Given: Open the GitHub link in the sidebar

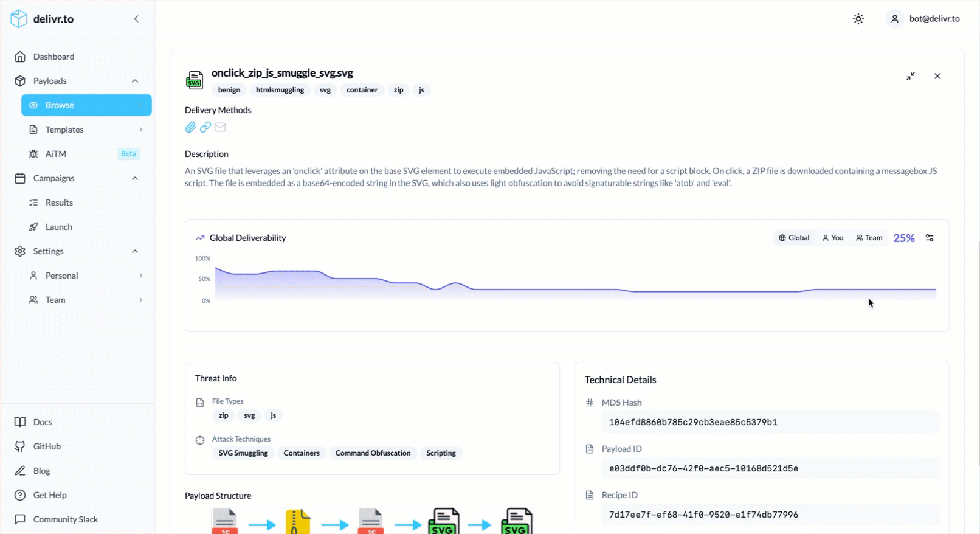Looking at the screenshot, I should 47,446.
